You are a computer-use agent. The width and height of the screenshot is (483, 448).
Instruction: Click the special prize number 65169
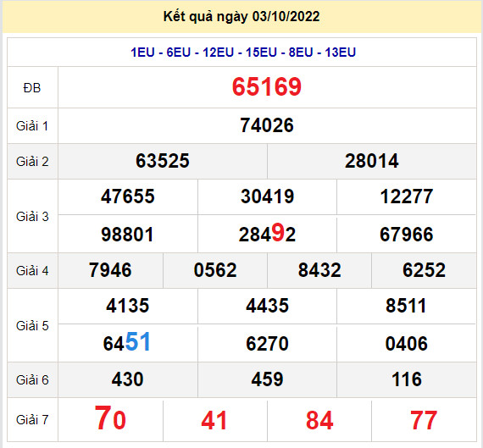(x=267, y=87)
